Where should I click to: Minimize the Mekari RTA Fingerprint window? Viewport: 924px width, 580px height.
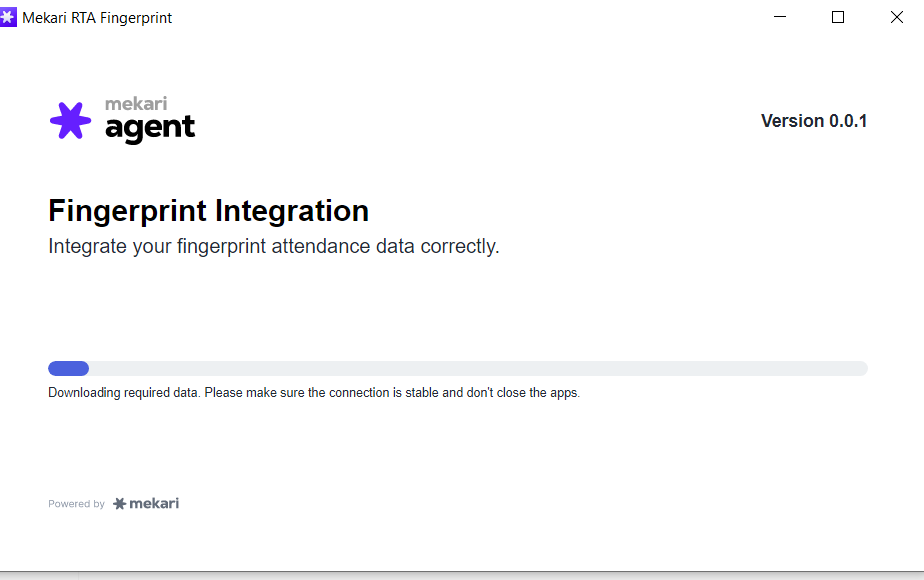781,17
